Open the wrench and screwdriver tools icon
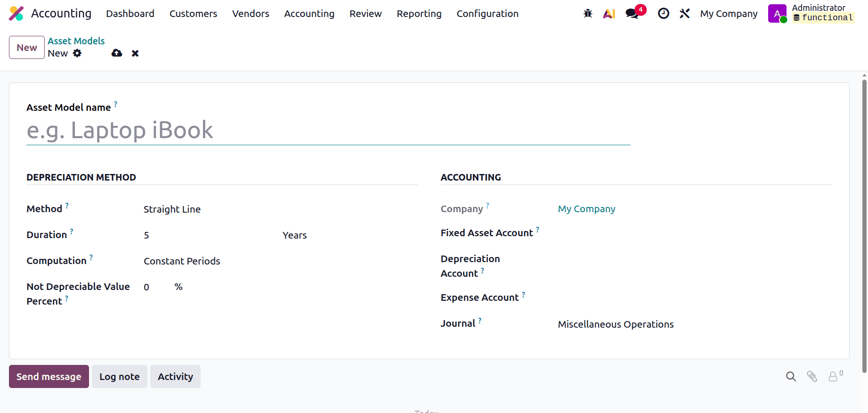This screenshot has height=413, width=868. tap(685, 14)
